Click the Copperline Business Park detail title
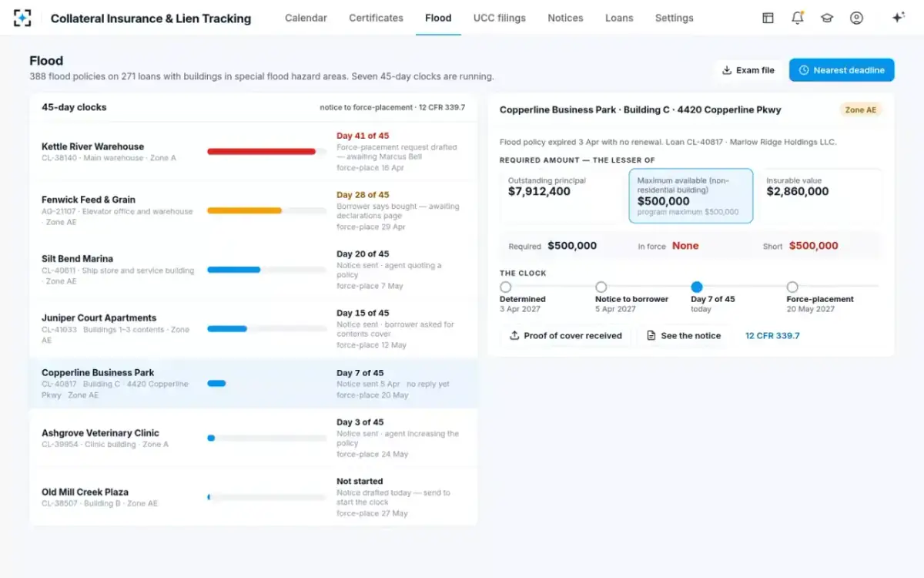The image size is (924, 578). click(641, 110)
